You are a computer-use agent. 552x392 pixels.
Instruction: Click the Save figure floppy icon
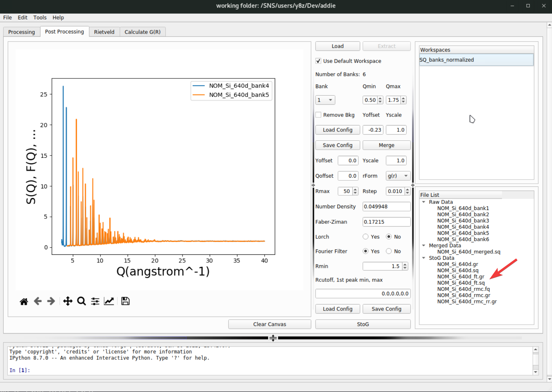coord(125,301)
